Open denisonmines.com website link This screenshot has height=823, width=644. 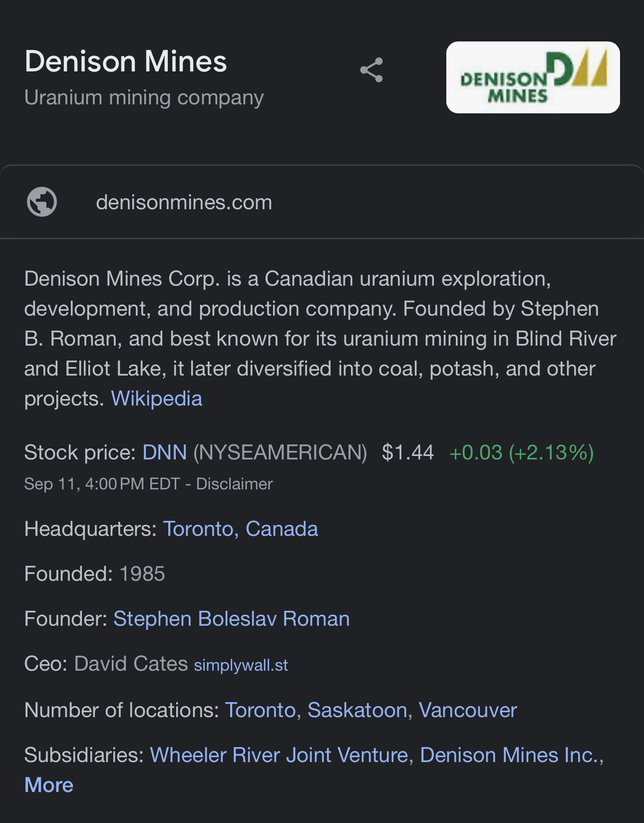pos(184,202)
